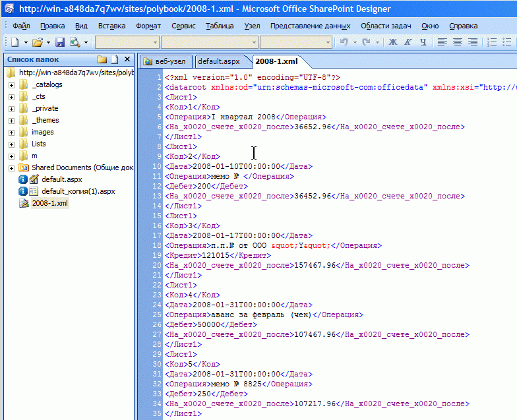Open the Font combo box
Screen dimensions: 517x420
[210, 42]
